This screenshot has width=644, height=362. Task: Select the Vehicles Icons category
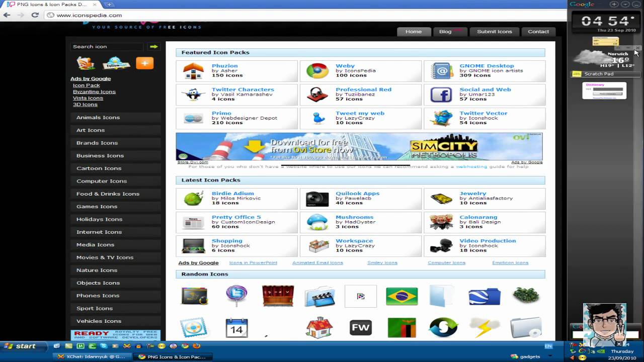click(x=116, y=321)
